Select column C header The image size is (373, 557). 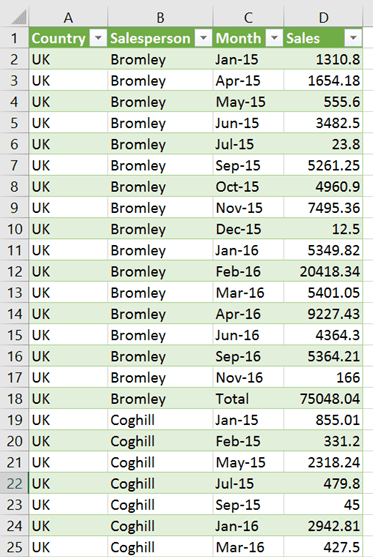(248, 17)
